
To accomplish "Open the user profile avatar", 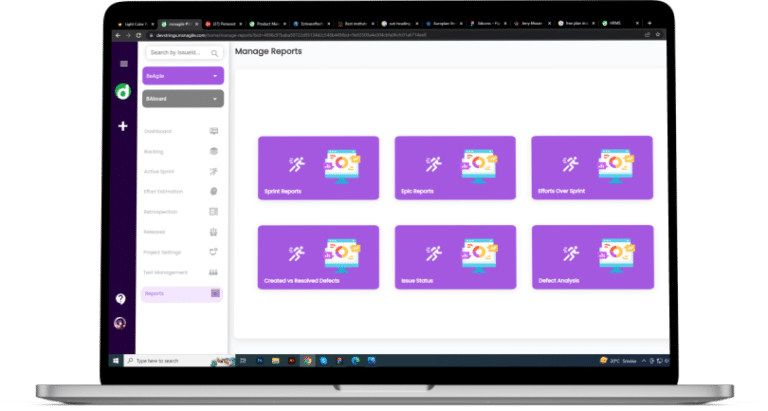I will click(121, 323).
